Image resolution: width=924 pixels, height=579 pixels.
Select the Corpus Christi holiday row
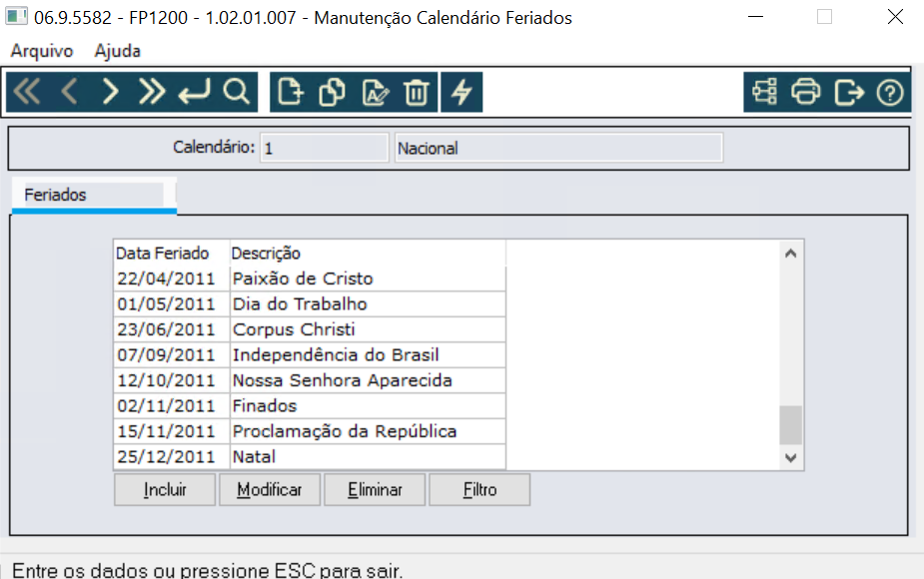[x=310, y=329]
